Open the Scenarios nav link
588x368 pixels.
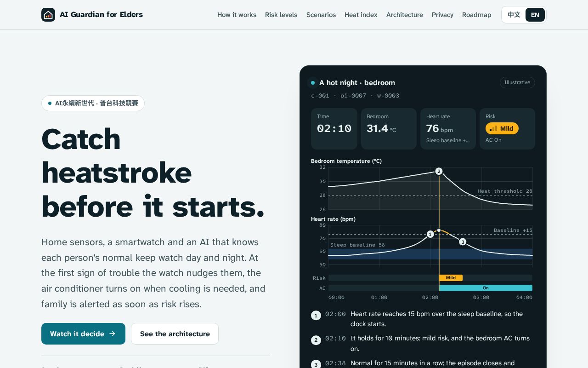321,15
